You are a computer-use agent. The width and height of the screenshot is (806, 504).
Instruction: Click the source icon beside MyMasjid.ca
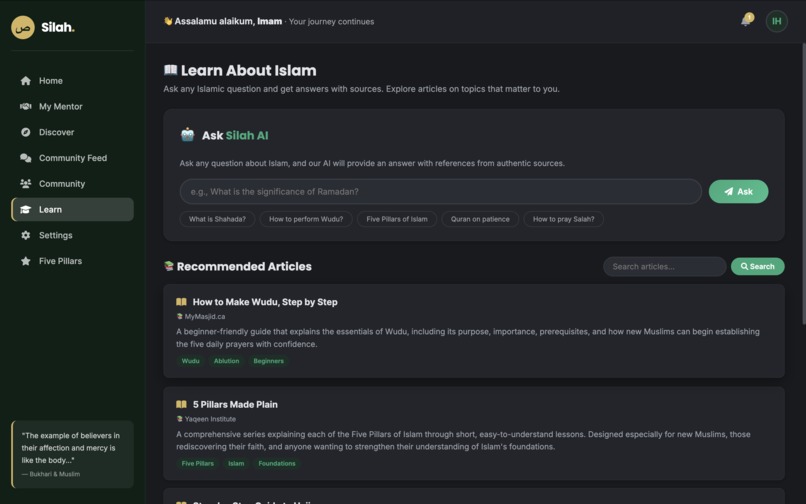179,316
